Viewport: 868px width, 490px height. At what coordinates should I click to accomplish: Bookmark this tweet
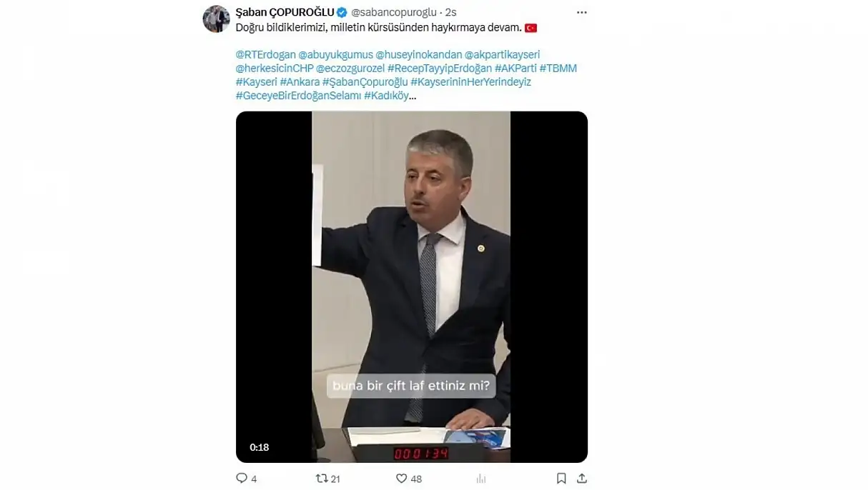point(561,478)
